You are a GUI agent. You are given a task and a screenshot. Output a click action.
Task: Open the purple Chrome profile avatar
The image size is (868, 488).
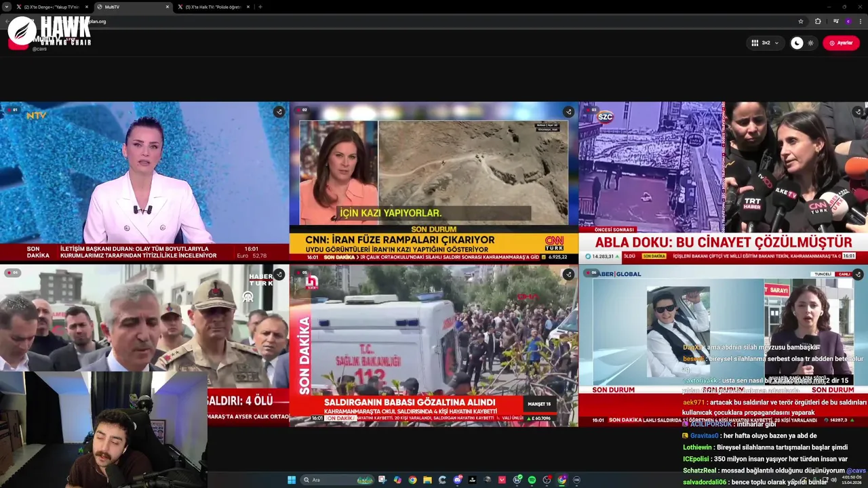pyautogui.click(x=848, y=21)
